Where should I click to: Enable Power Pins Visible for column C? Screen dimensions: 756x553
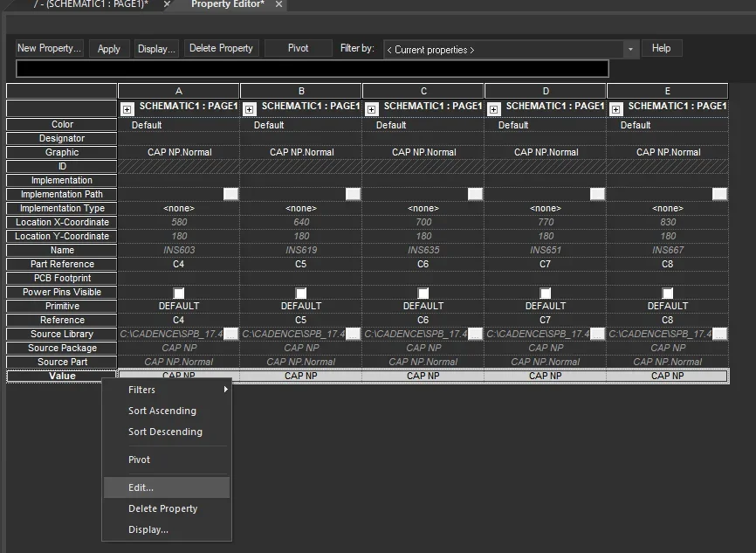pyautogui.click(x=423, y=292)
